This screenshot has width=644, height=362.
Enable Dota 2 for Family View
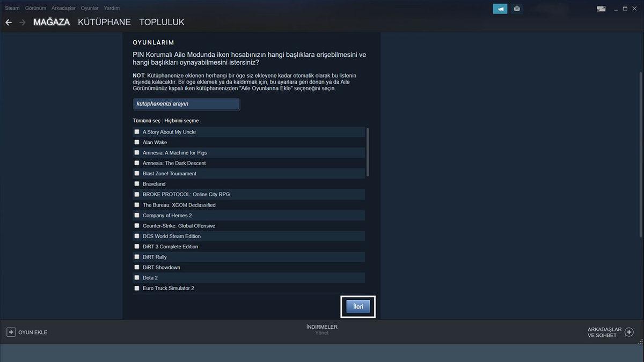pyautogui.click(x=137, y=278)
